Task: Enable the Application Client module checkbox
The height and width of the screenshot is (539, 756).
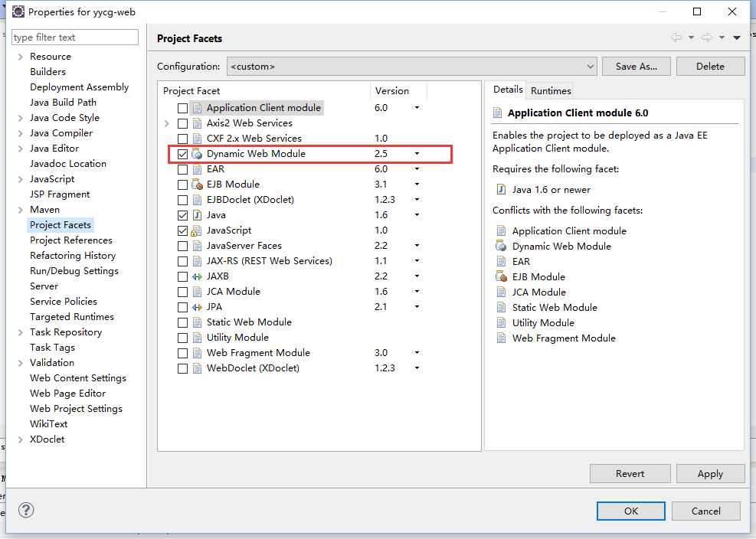Action: pos(182,108)
